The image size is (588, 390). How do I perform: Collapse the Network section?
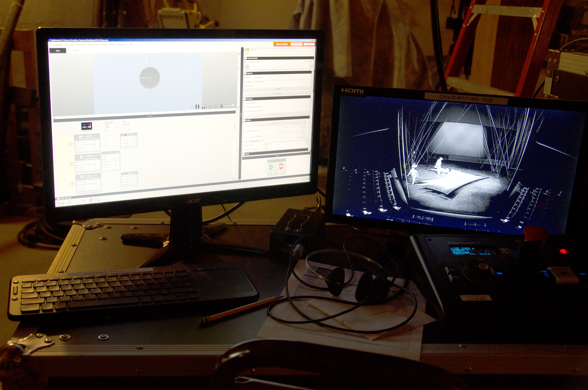click(245, 73)
